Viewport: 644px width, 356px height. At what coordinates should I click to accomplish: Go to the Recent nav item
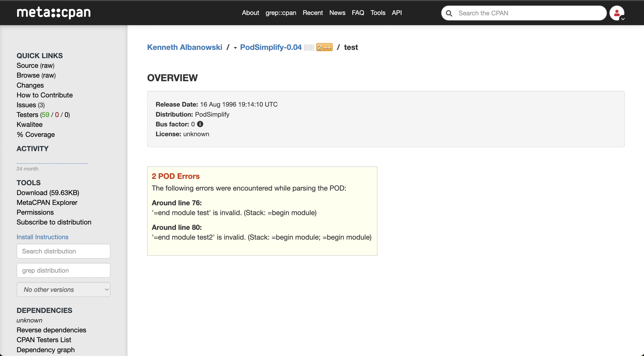click(x=312, y=13)
